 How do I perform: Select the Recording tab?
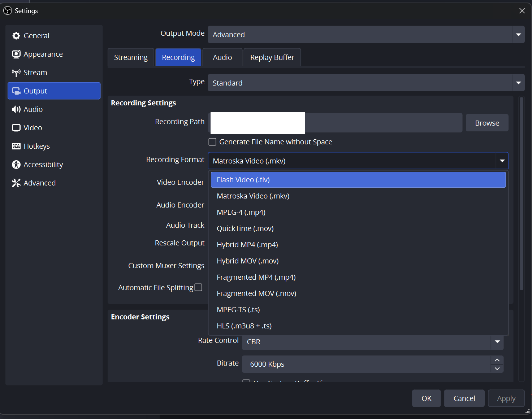pyautogui.click(x=178, y=57)
